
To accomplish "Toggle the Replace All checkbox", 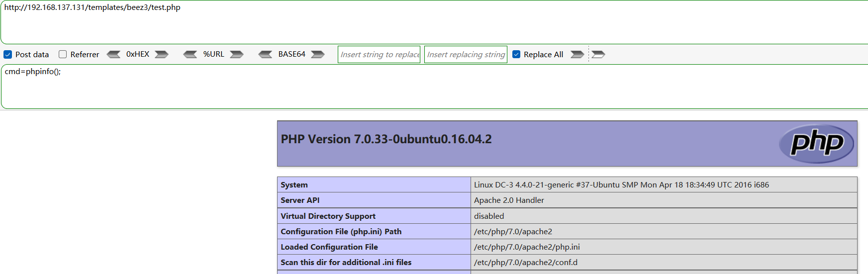I will [516, 54].
